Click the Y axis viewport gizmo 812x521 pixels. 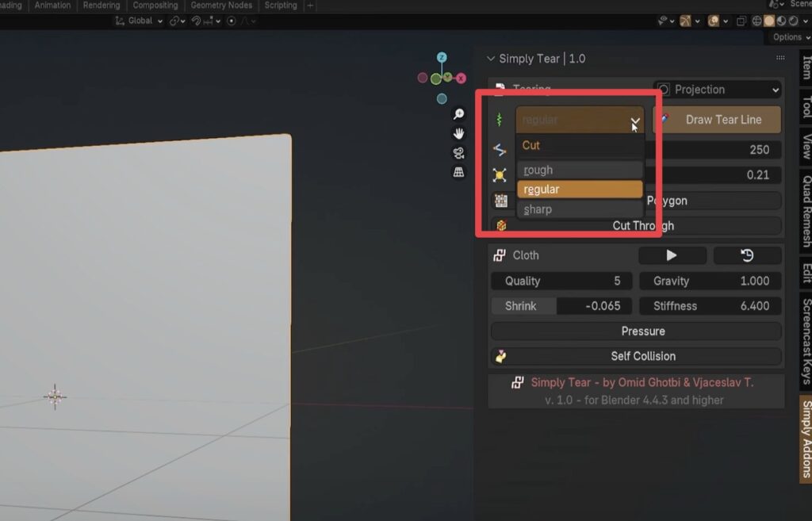tap(447, 77)
